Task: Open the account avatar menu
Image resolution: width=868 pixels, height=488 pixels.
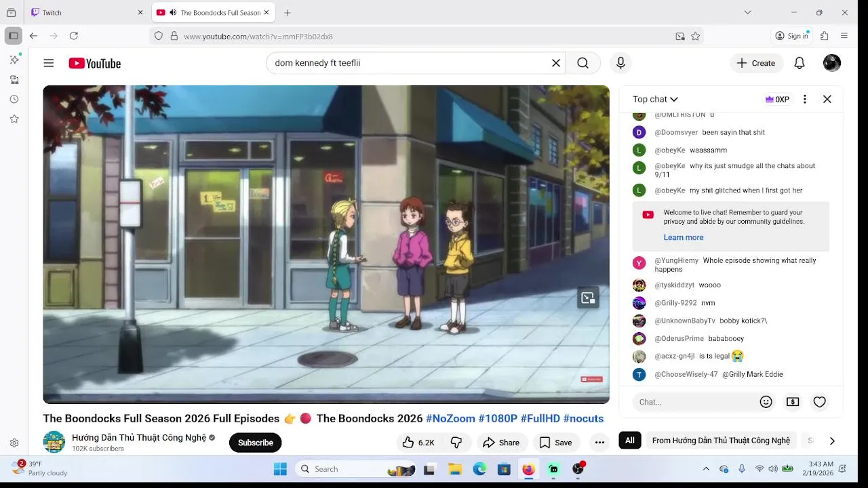Action: point(832,63)
